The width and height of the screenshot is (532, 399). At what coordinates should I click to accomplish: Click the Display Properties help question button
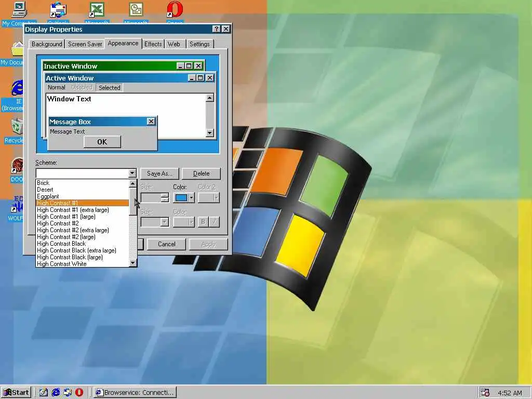[217, 29]
